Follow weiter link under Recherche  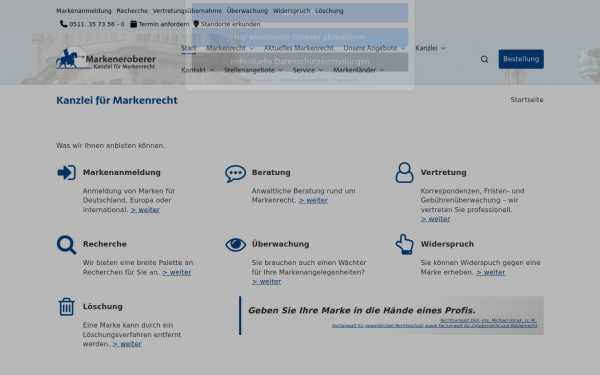pyautogui.click(x=176, y=272)
